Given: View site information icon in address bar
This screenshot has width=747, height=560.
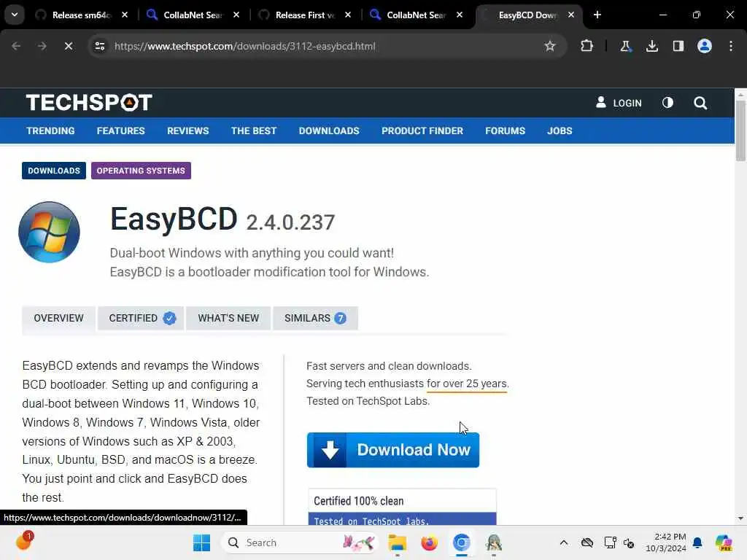Looking at the screenshot, I should pyautogui.click(x=99, y=46).
